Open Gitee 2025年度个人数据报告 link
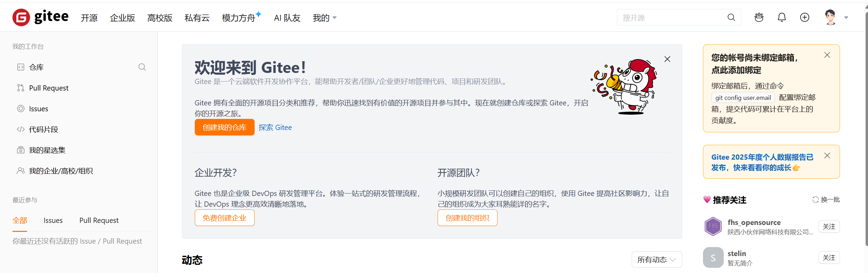Screen dimensions: 868x273 [x=762, y=162]
